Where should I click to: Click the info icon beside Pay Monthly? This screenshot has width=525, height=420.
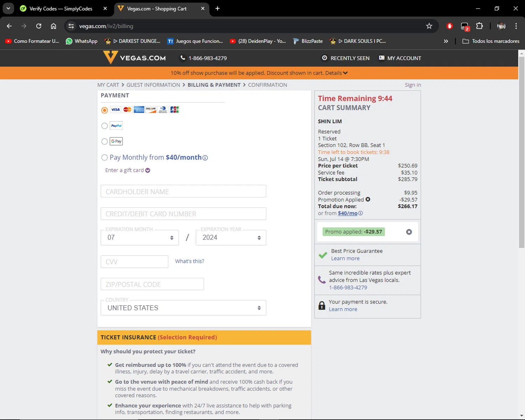(205, 158)
